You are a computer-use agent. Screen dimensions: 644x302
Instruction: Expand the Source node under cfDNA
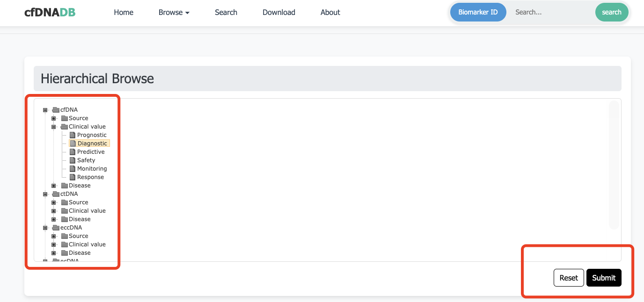coord(54,118)
